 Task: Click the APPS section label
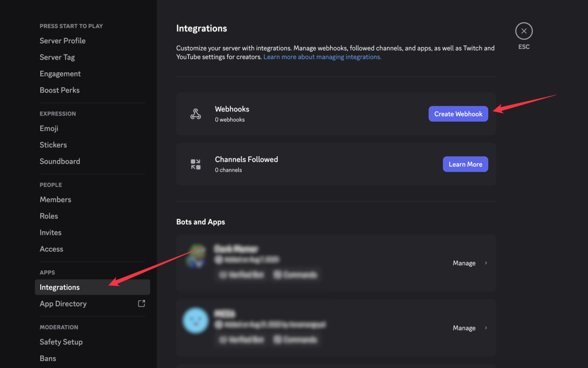click(x=47, y=273)
